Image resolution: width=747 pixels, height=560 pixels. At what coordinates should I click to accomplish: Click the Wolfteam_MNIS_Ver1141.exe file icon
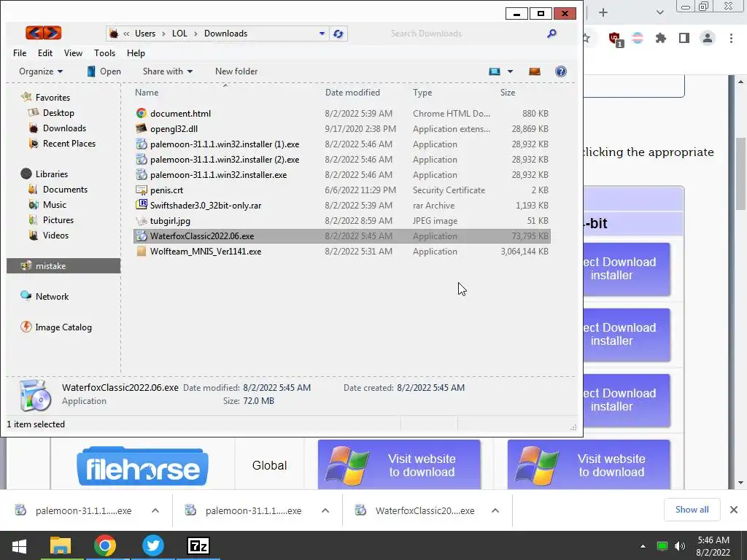click(141, 251)
